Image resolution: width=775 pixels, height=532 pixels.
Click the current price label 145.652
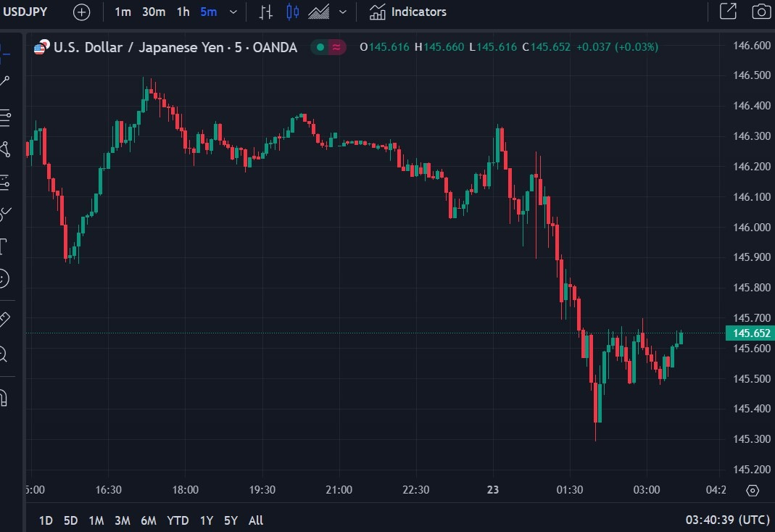click(750, 333)
